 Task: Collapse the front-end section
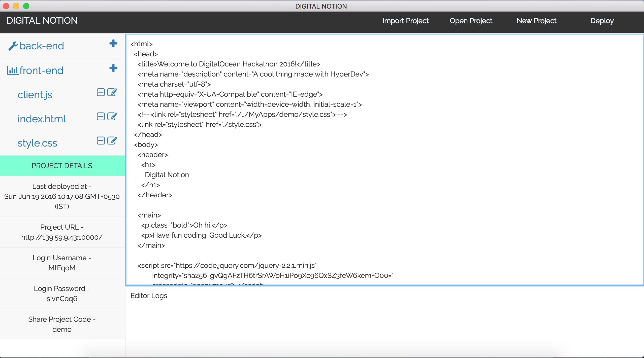pos(41,70)
